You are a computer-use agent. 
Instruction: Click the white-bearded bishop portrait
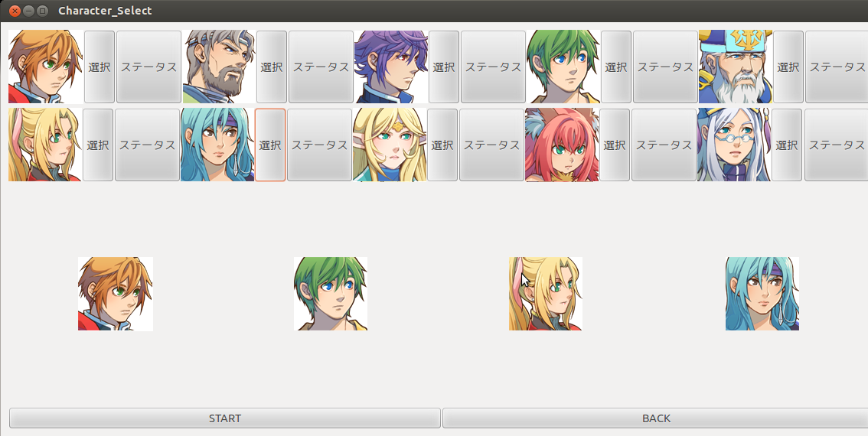735,67
